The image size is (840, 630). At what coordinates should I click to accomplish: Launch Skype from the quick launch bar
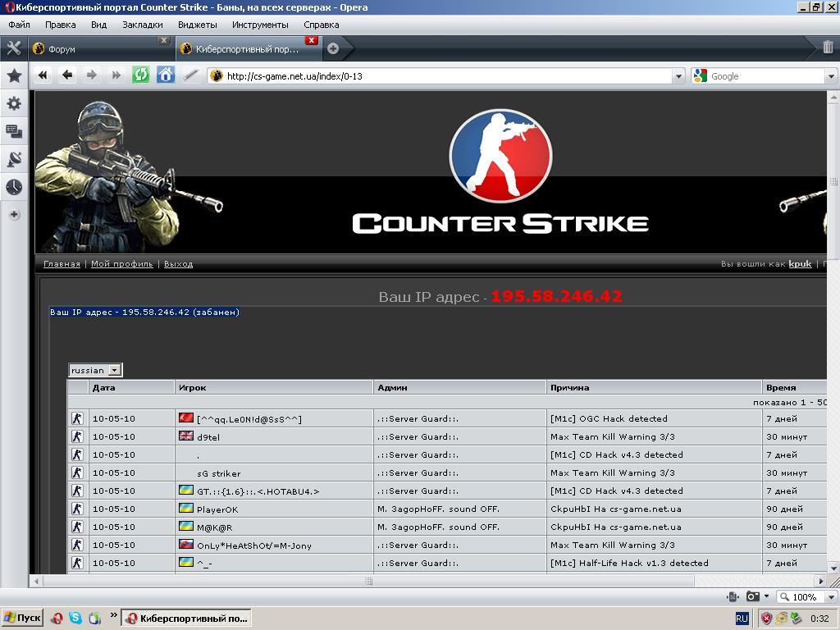click(x=75, y=619)
